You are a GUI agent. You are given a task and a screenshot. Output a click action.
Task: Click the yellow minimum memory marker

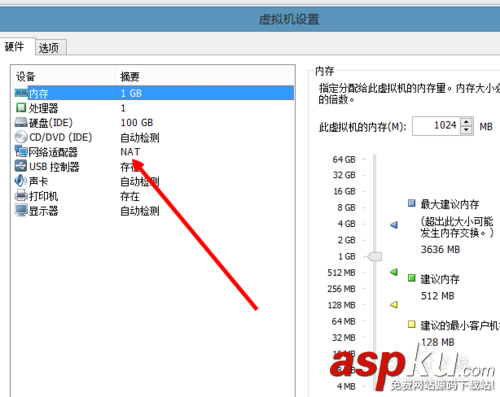point(394,305)
